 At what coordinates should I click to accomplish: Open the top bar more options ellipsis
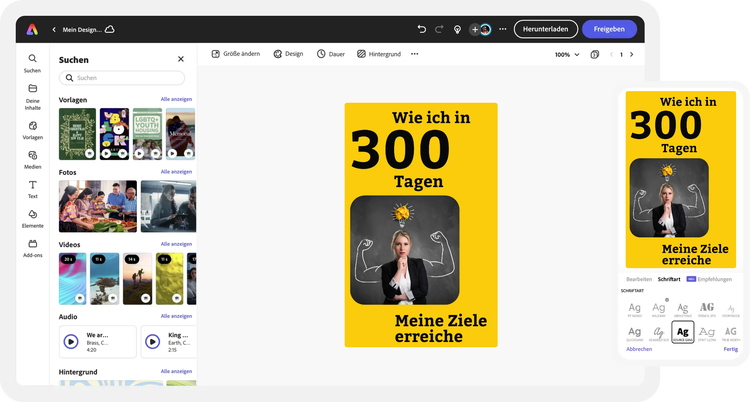[502, 29]
